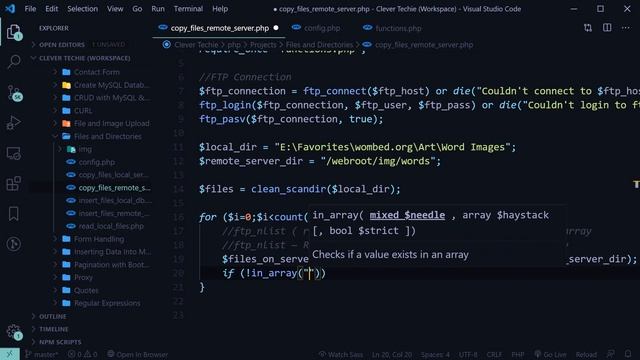Select the copy_files_remote_server.php tab
The image size is (640, 360).
point(219,28)
